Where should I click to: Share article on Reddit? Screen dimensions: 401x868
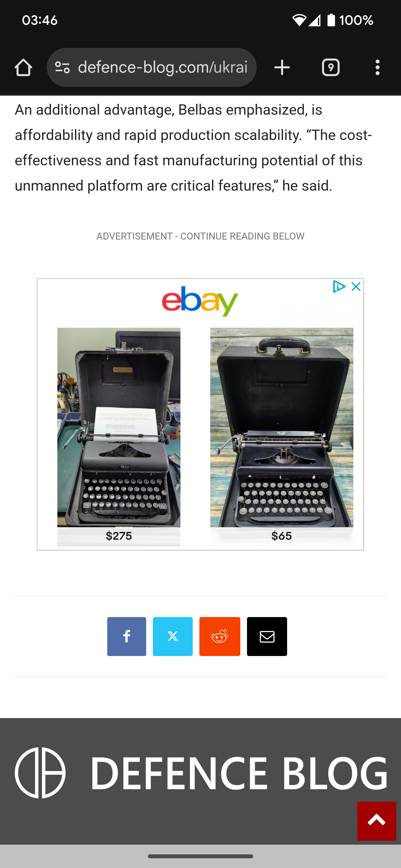219,637
